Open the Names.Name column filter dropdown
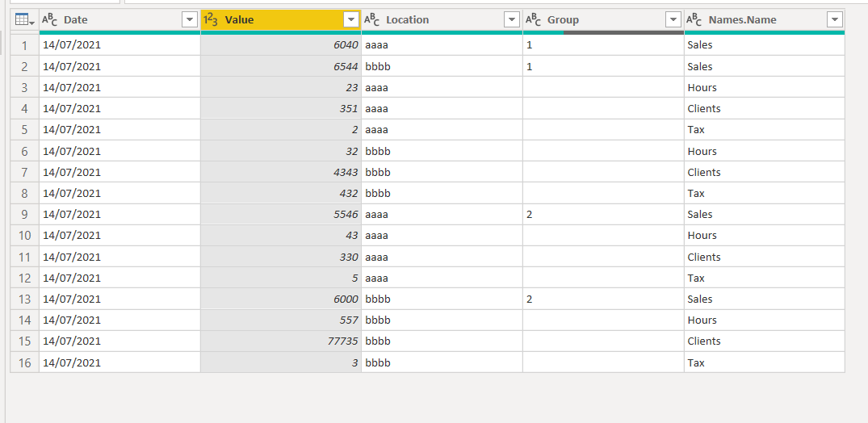This screenshot has height=423, width=868. tap(835, 20)
